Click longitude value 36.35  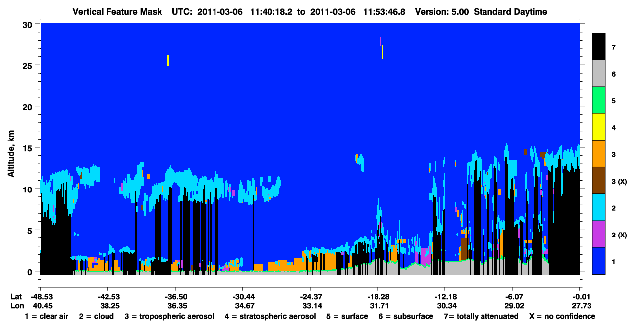tap(177, 306)
